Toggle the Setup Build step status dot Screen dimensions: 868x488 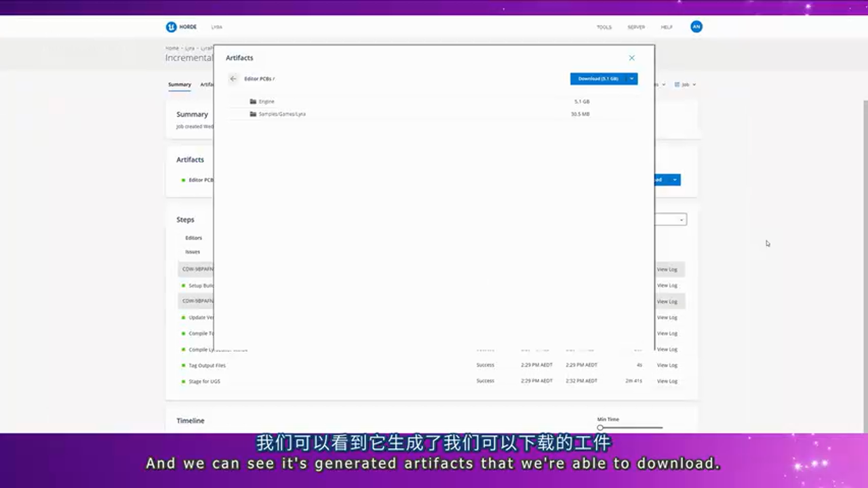click(183, 285)
